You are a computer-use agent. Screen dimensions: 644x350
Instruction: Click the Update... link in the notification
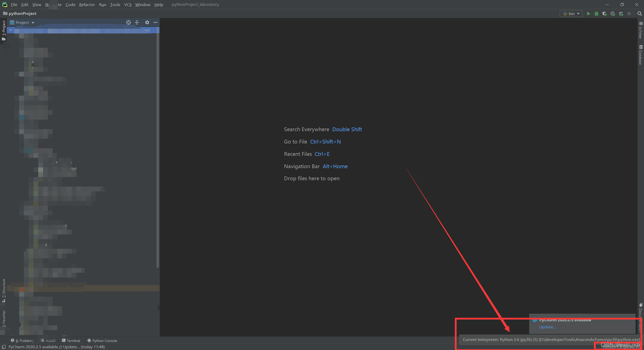tap(547, 327)
